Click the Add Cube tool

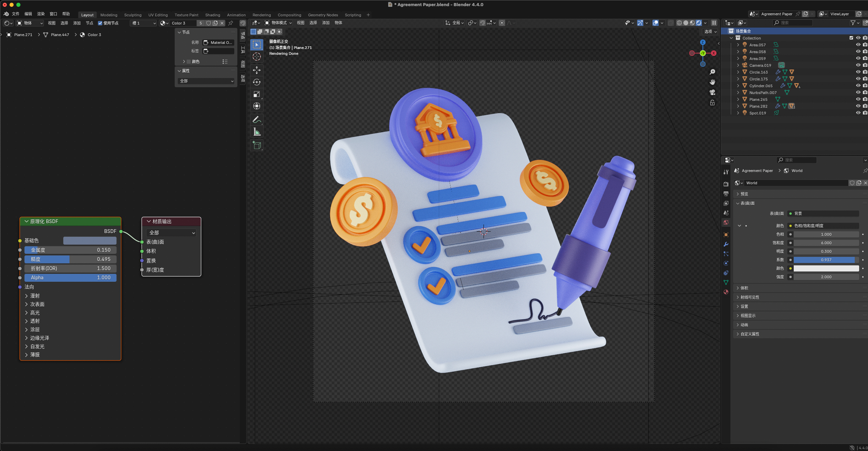pyautogui.click(x=257, y=145)
